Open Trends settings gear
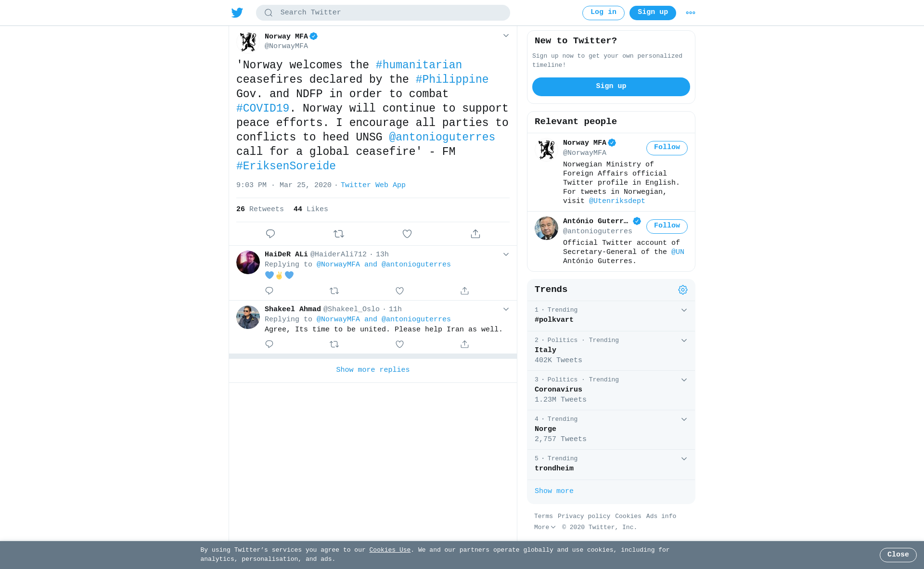 (683, 290)
